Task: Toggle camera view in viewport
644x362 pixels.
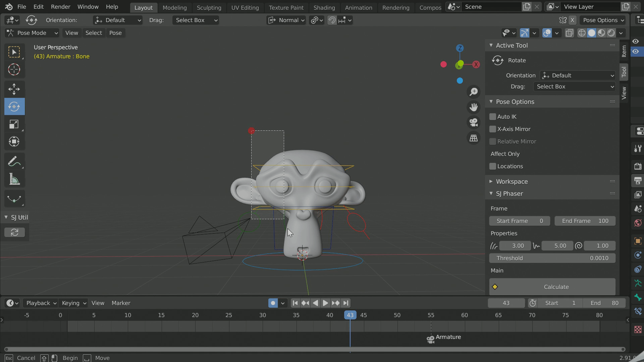Action: click(x=474, y=122)
